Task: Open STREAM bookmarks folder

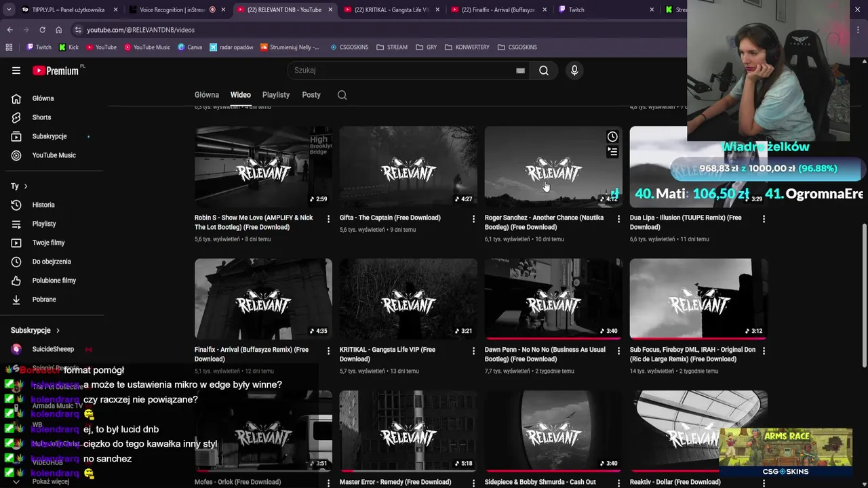Action: point(392,47)
